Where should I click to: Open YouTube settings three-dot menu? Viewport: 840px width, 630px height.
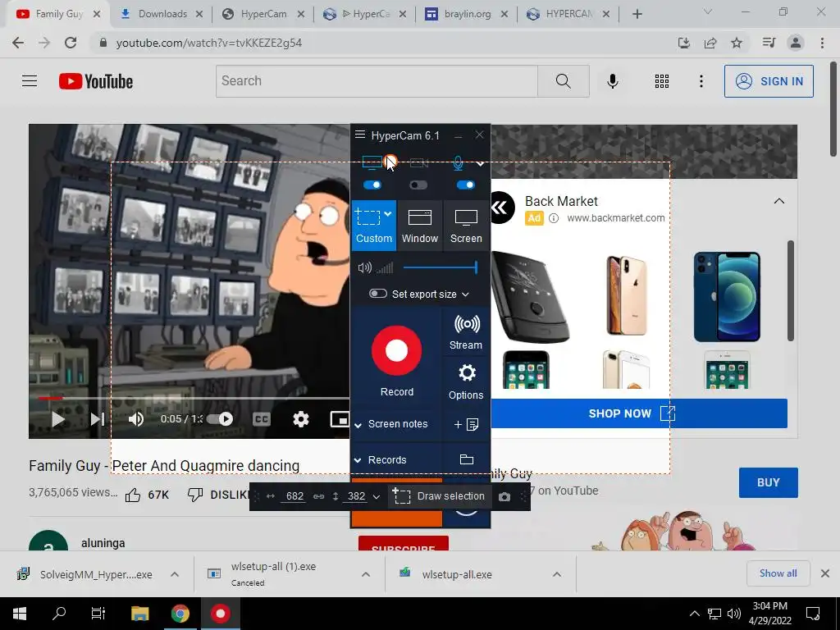(701, 81)
